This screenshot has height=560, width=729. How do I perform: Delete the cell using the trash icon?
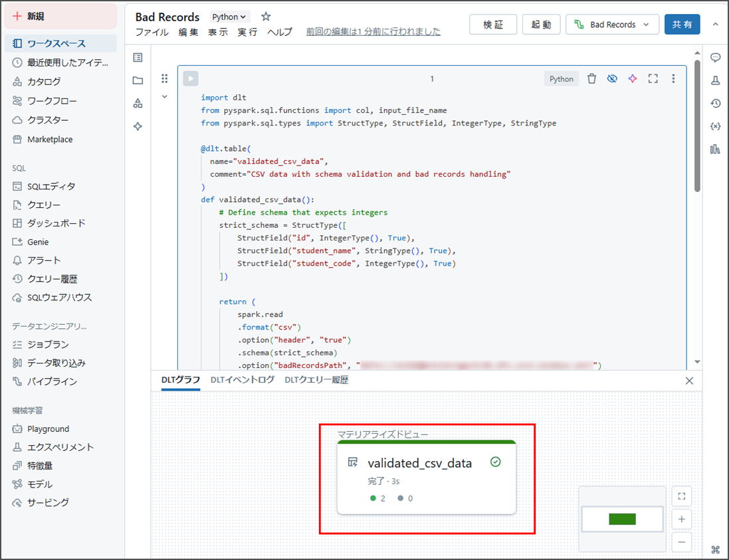[591, 78]
